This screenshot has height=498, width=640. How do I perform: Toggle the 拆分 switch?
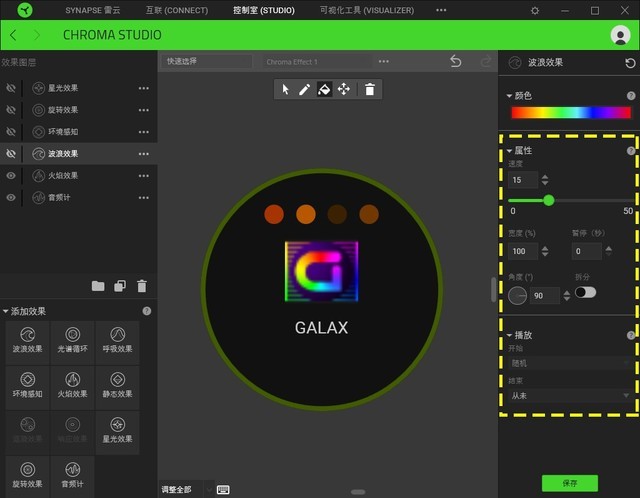click(585, 292)
